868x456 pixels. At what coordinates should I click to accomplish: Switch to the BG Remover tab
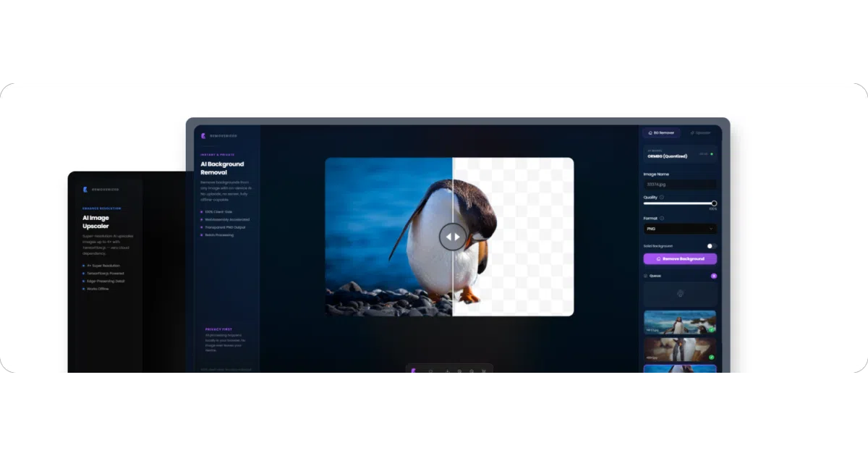661,132
